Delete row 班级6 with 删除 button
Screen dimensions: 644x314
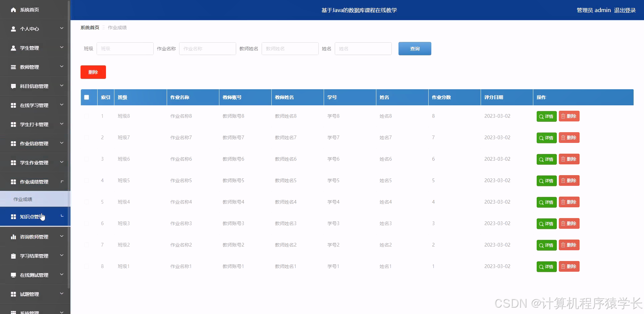[569, 159]
